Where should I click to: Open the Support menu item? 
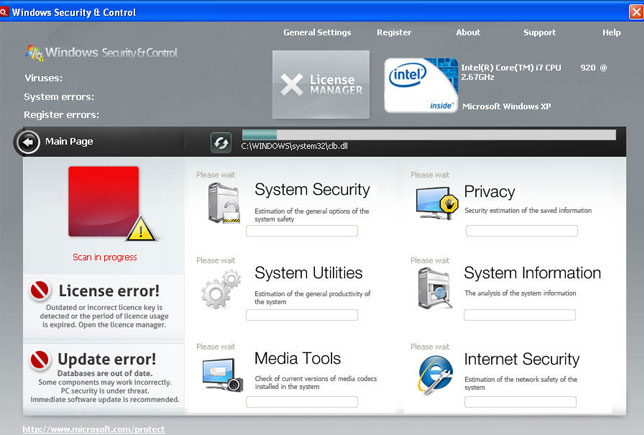pyautogui.click(x=539, y=32)
